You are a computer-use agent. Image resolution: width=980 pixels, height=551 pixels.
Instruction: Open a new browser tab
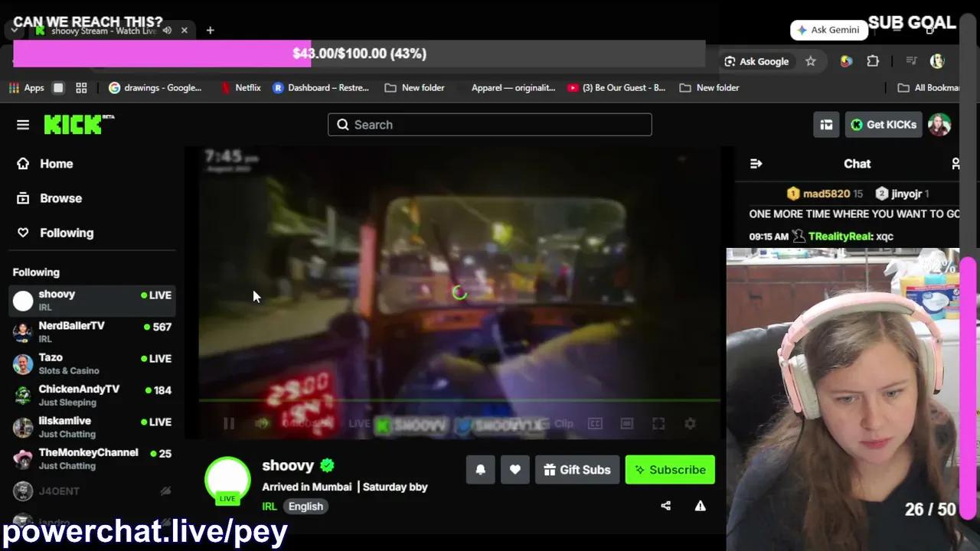[210, 31]
